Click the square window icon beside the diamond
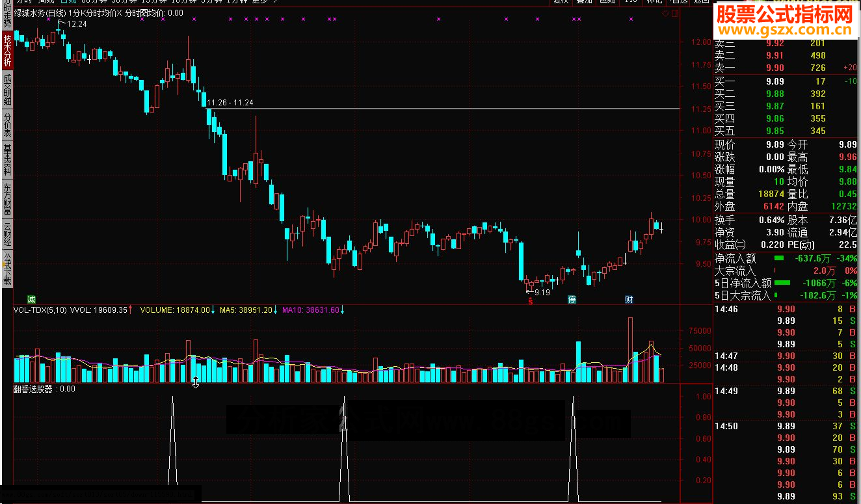Image resolution: width=861 pixels, height=504 pixels. [x=674, y=13]
